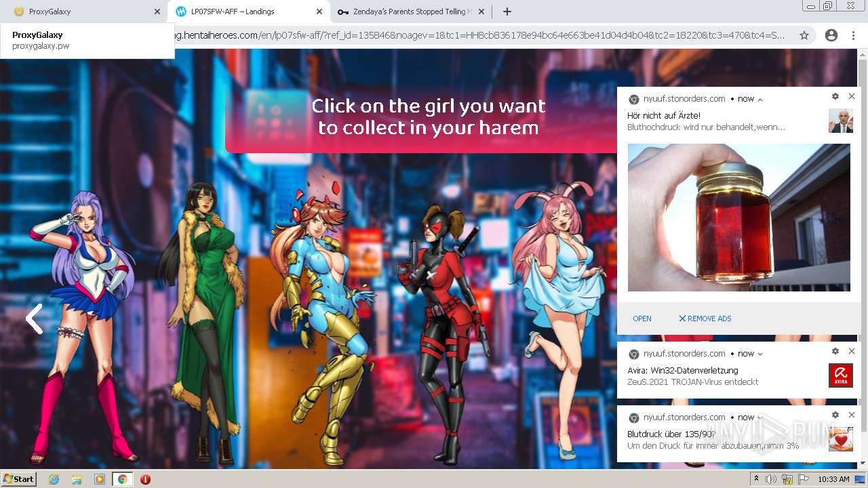Dismiss the Blutdruck über 135/90 notification
This screenshot has height=488, width=868.
click(x=852, y=415)
